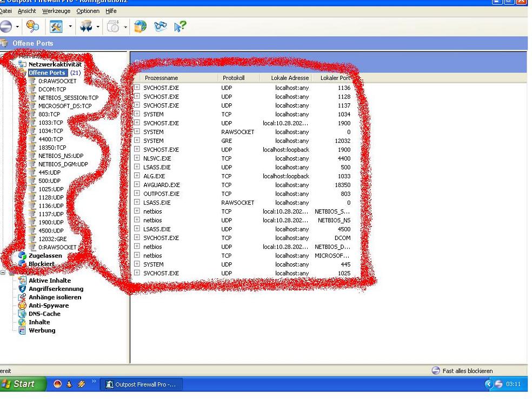Viewport: 532px width, 399px height.
Task: Click the globe update toolbar icon
Action: pyautogui.click(x=141, y=26)
